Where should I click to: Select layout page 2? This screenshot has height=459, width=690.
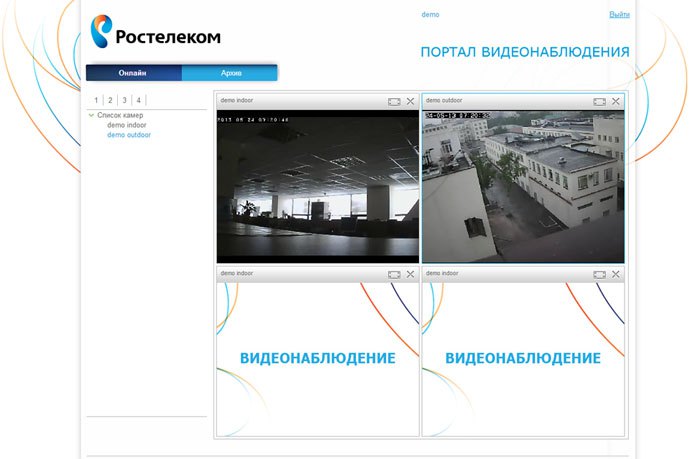click(x=110, y=100)
